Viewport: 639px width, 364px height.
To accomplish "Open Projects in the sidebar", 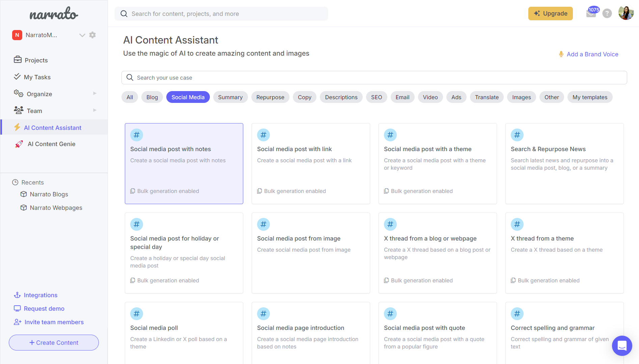I will 36,60.
